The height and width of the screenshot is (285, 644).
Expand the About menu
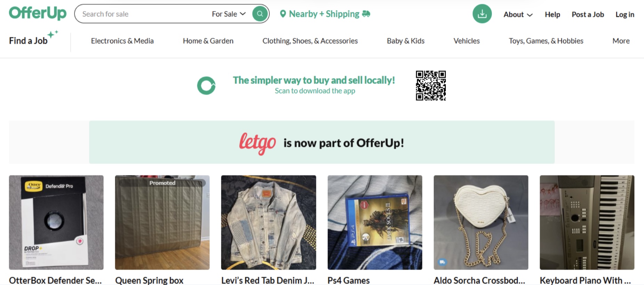[517, 15]
